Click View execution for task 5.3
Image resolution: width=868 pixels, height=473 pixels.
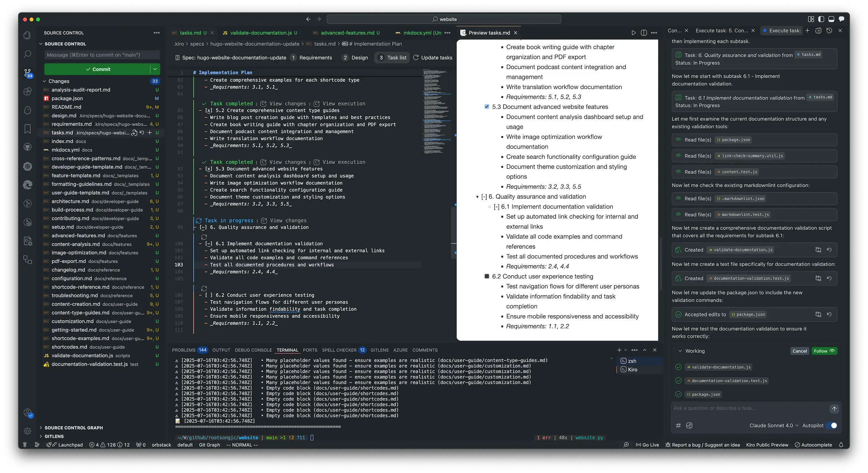[x=339, y=162]
